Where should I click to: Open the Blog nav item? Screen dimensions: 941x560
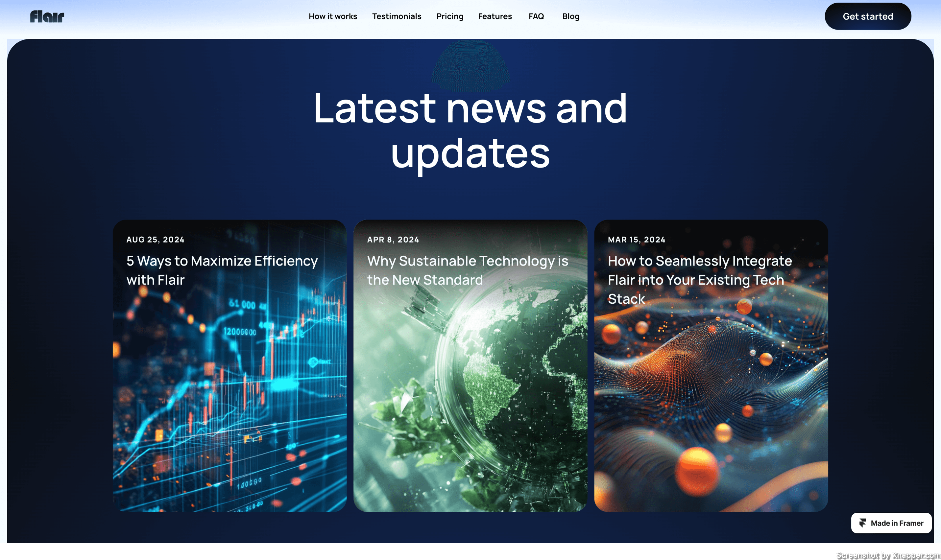pos(570,17)
